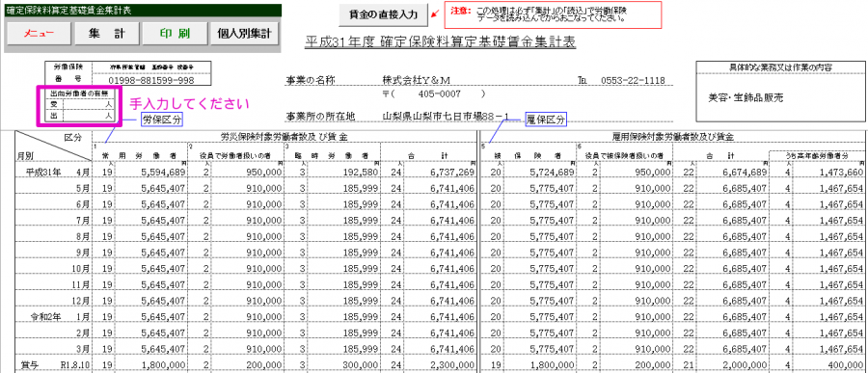Screen dimensions: 868x373
Task: Click 賃金の直接入力 button
Action: (384, 13)
